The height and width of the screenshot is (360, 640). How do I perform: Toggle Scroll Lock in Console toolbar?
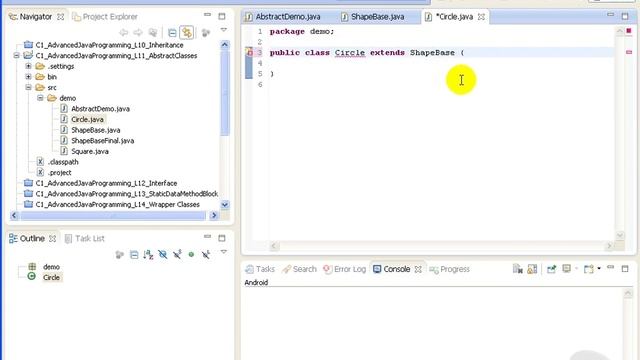532,269
